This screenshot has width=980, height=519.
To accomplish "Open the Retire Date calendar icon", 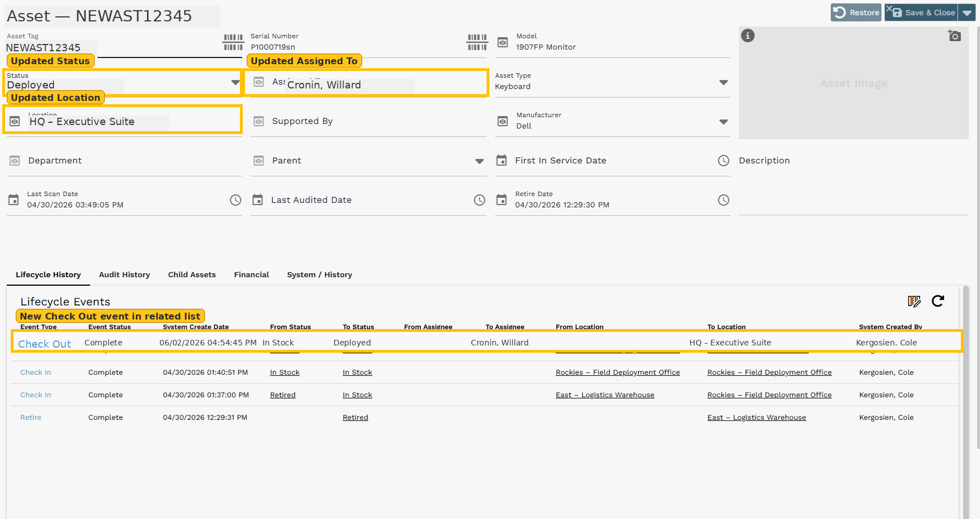I will coord(501,200).
